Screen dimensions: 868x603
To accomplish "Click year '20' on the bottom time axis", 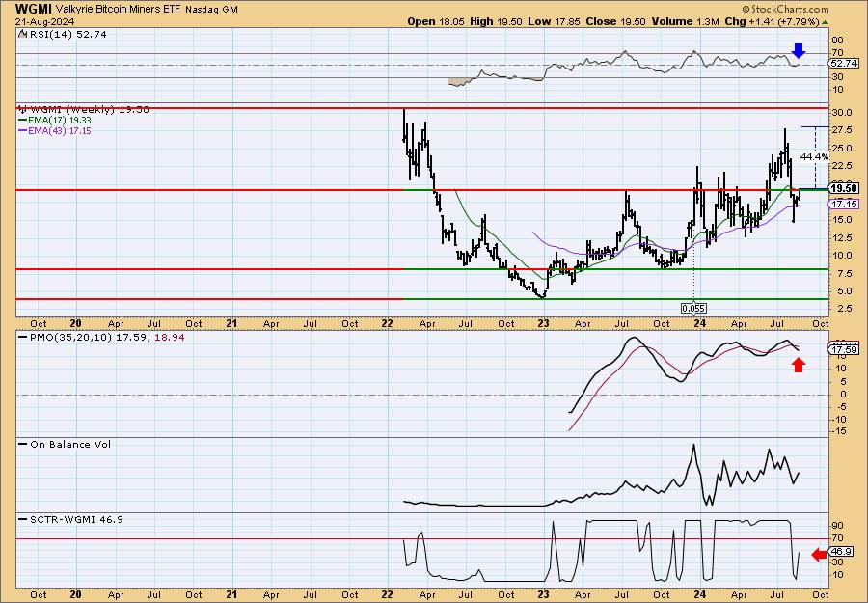I will [76, 594].
